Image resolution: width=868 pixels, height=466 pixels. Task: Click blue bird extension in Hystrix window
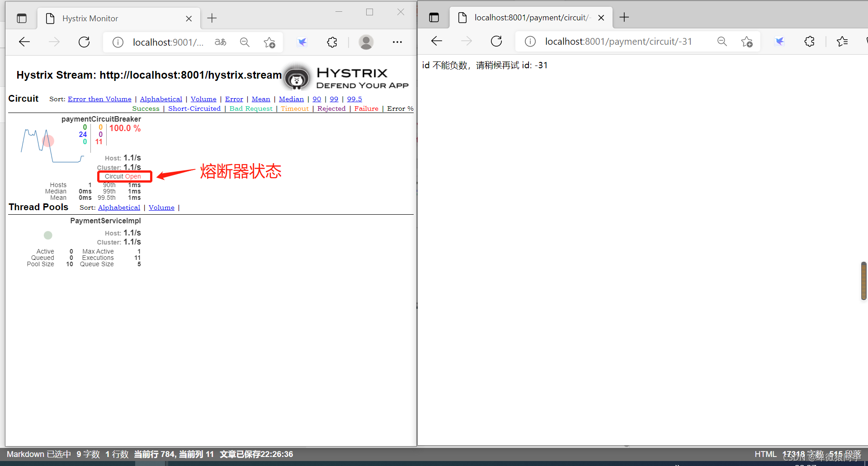[x=302, y=42]
